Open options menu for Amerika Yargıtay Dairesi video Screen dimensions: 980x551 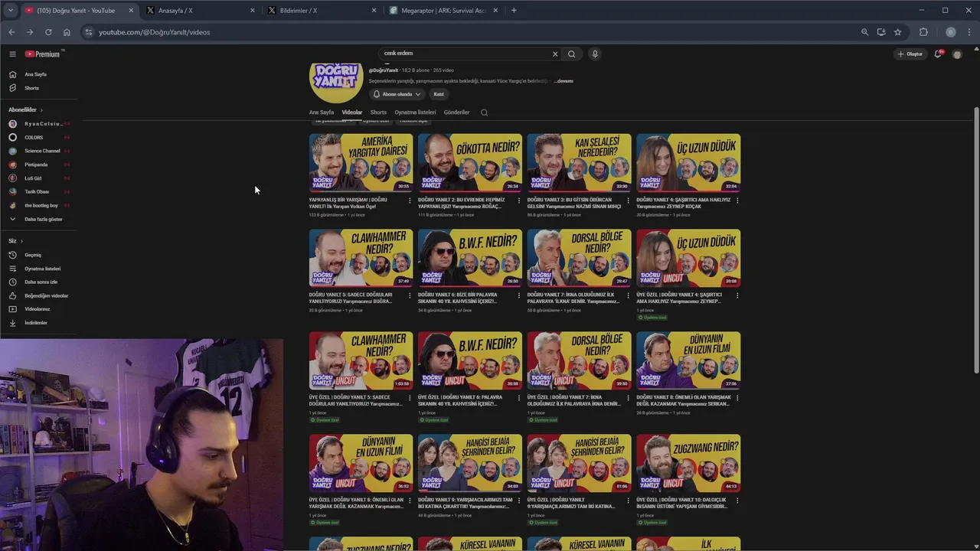410,201
